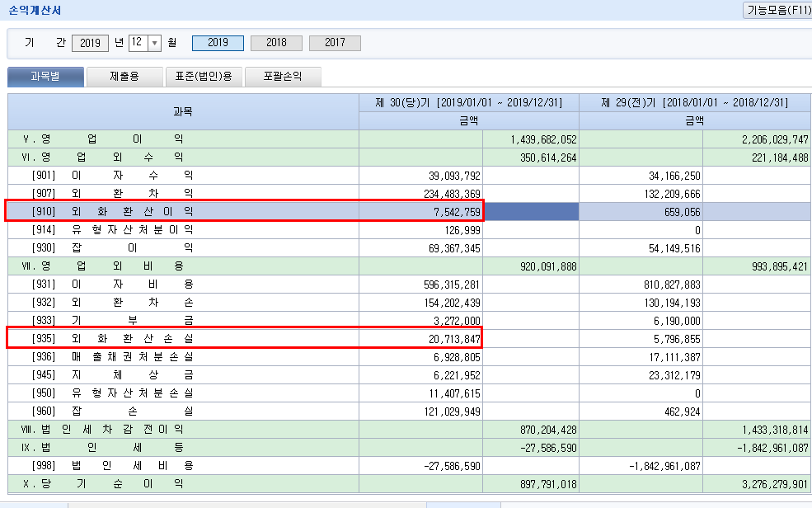This screenshot has height=508, width=812.
Task: Click the amount 3,276,279,901
Action: tap(775, 484)
